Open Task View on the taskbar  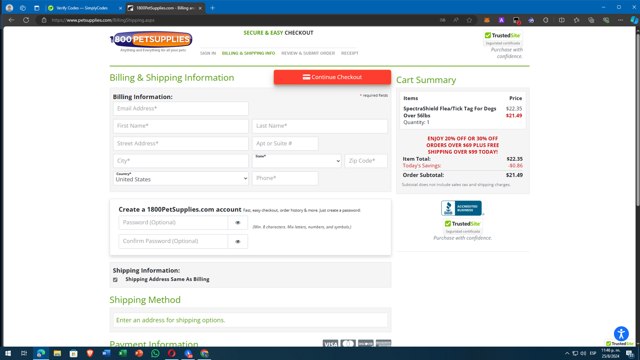pyautogui.click(x=24, y=353)
